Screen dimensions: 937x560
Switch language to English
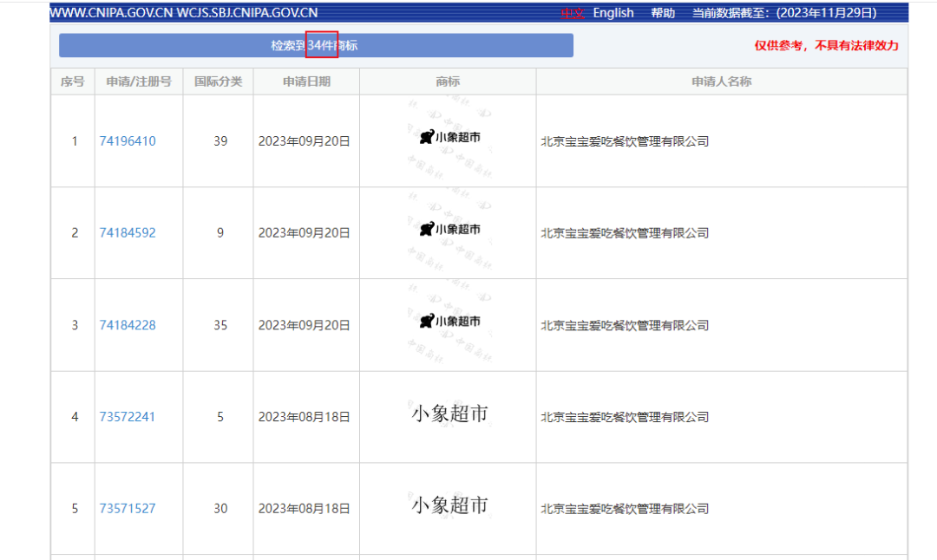point(613,12)
